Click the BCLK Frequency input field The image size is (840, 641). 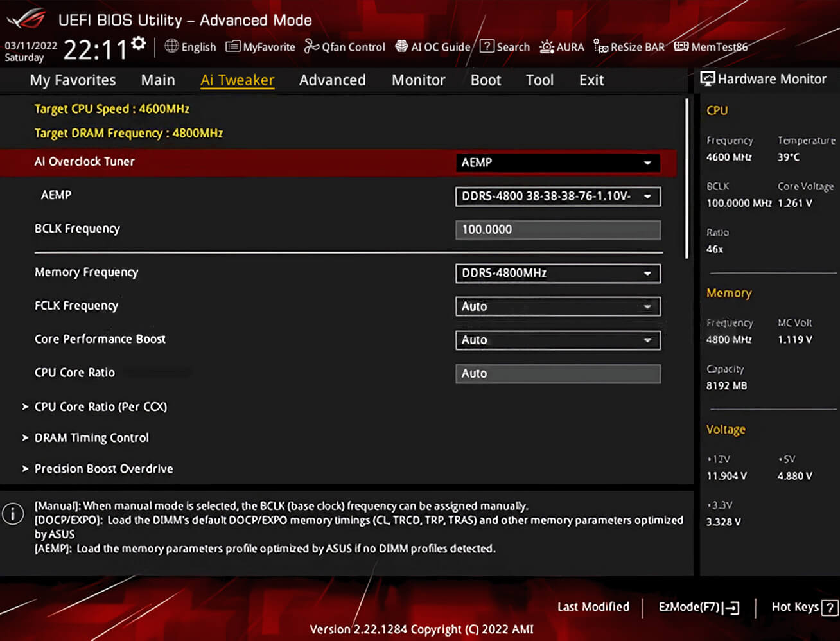[557, 229]
